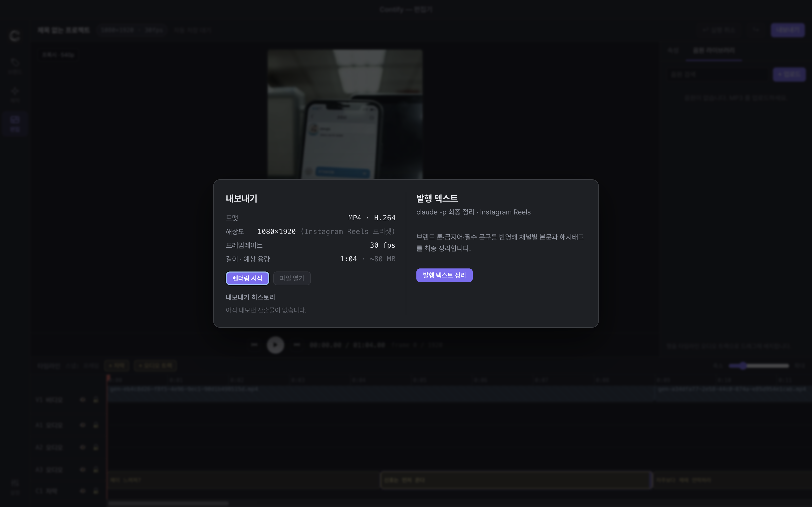The image size is (812, 507).
Task: Select the highlighted editor icon in sidebar
Action: [15, 123]
